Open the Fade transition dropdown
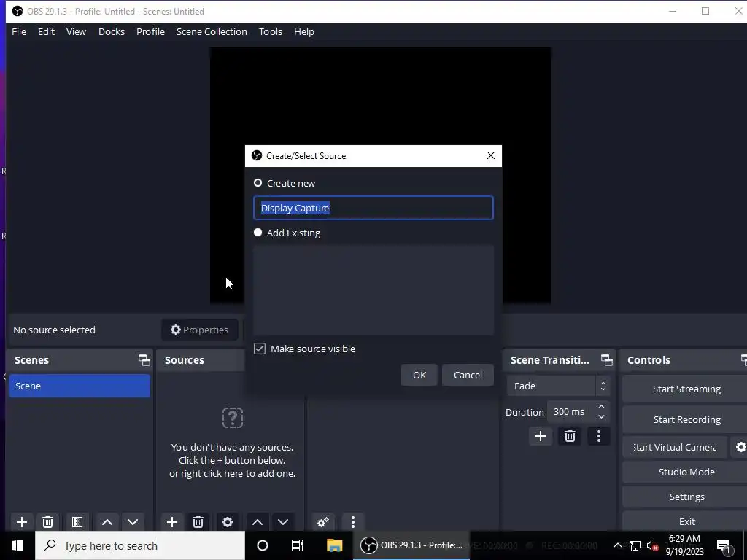The height and width of the screenshot is (560, 747). 558,386
